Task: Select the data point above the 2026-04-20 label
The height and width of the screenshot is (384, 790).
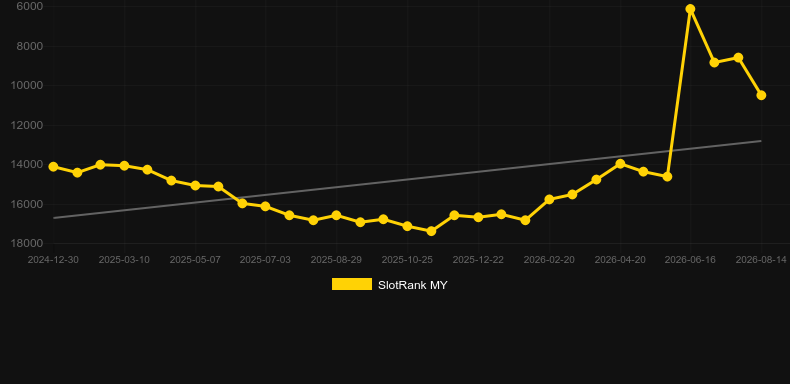Action: click(x=620, y=164)
